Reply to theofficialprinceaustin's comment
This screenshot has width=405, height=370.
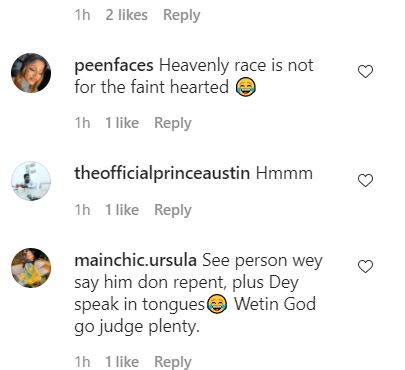coord(173,210)
